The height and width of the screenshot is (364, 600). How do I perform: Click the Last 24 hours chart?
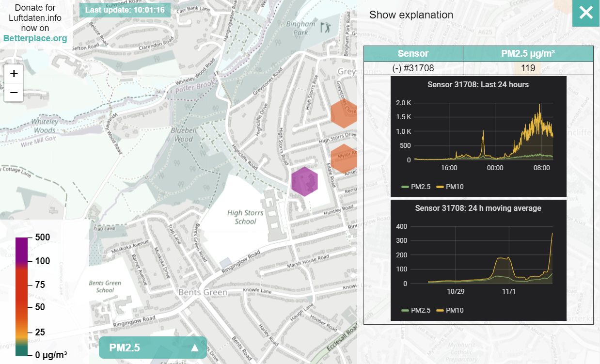[x=478, y=136]
